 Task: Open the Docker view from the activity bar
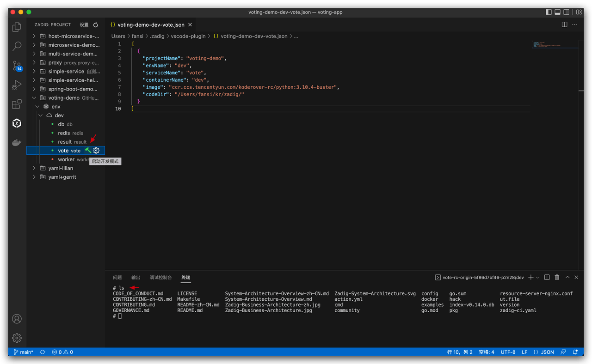[x=17, y=143]
